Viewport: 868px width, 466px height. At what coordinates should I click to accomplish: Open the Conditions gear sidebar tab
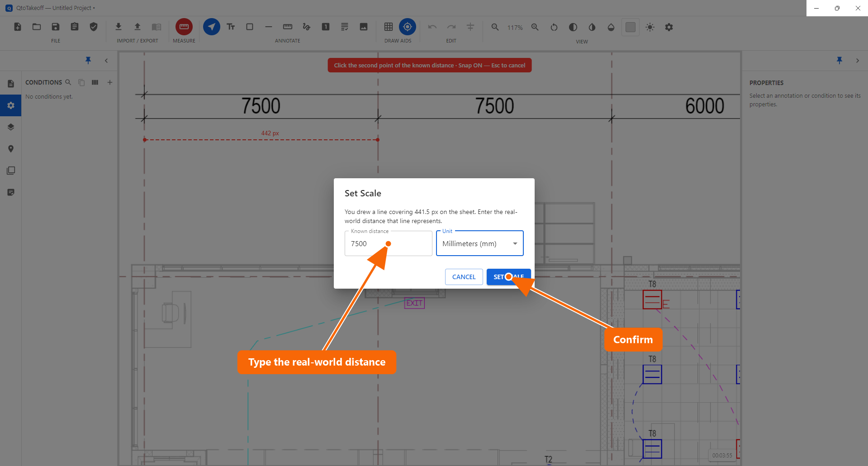(x=11, y=105)
